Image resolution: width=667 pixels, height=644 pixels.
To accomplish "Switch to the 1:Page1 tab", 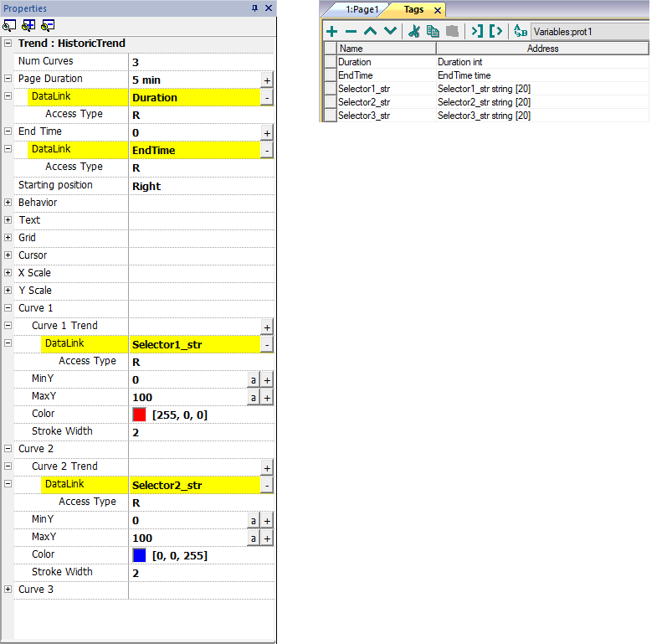I will (x=360, y=9).
